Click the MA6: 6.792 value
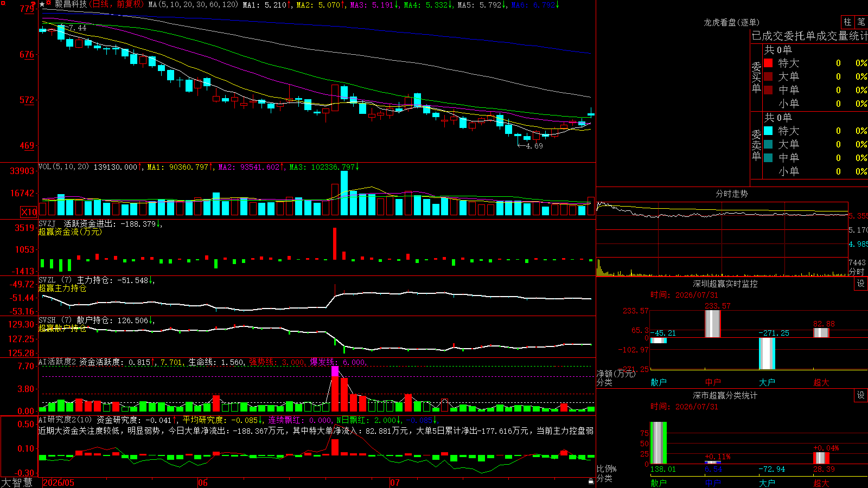The image size is (868, 488). (x=535, y=5)
